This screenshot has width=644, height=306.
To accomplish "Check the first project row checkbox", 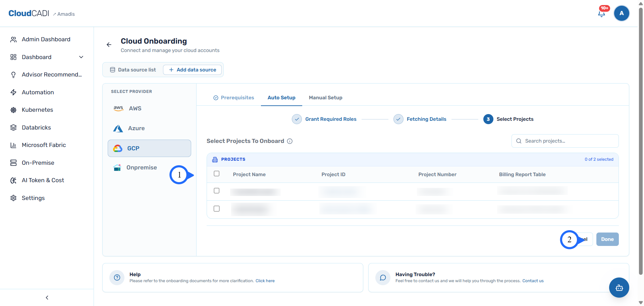I will [x=217, y=191].
